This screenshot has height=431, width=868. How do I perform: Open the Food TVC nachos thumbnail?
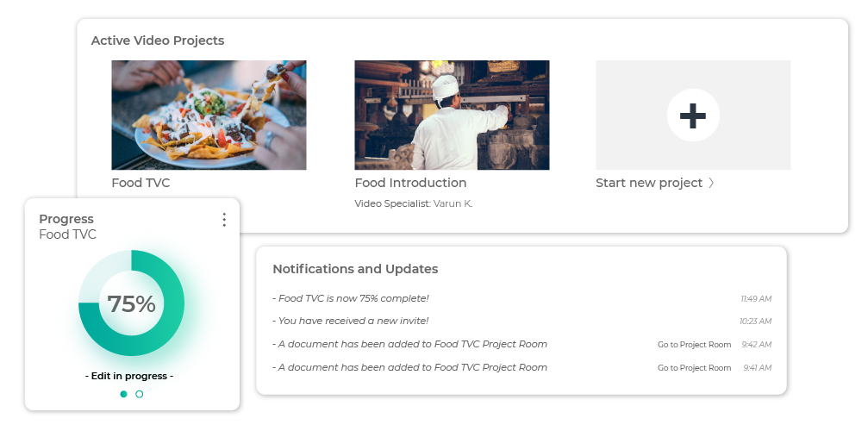pos(209,116)
